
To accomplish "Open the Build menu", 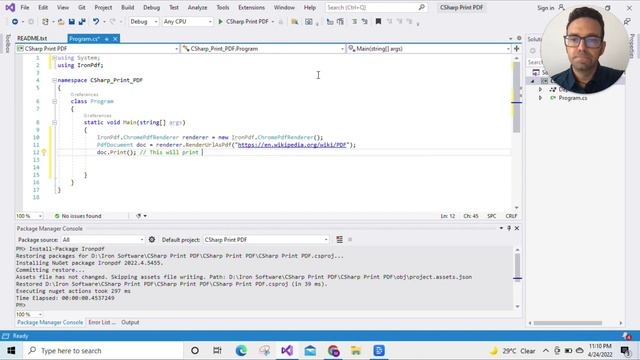I will point(127,7).
